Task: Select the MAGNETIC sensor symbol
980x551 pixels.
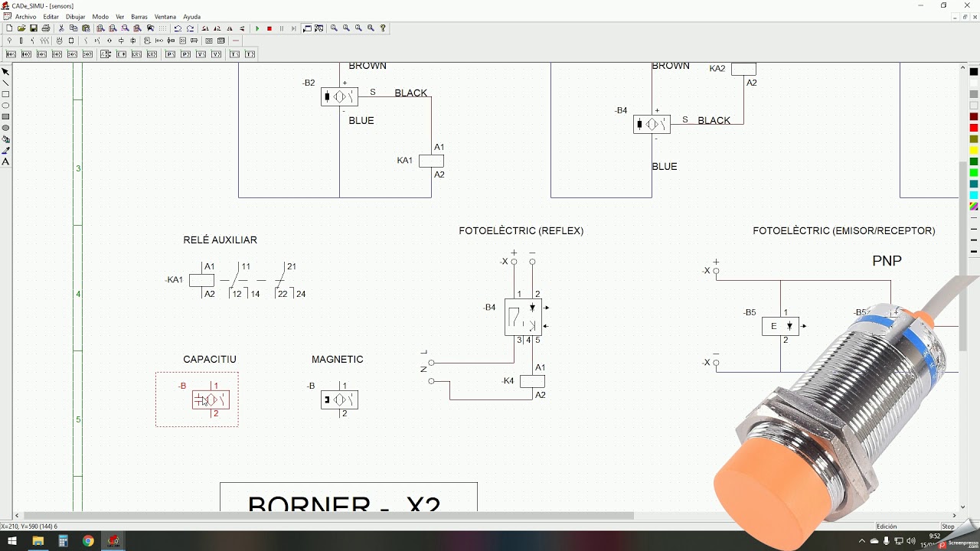Action: click(339, 399)
